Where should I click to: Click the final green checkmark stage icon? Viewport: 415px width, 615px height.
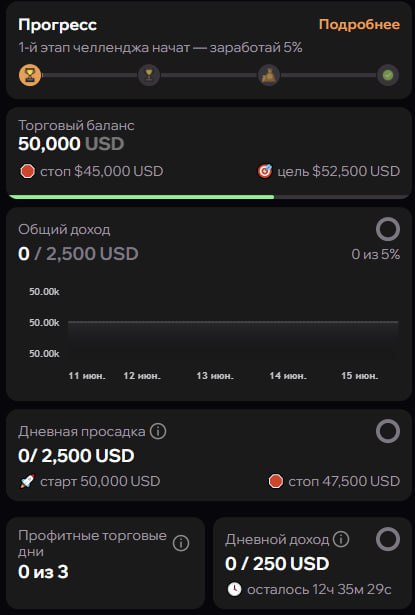388,75
